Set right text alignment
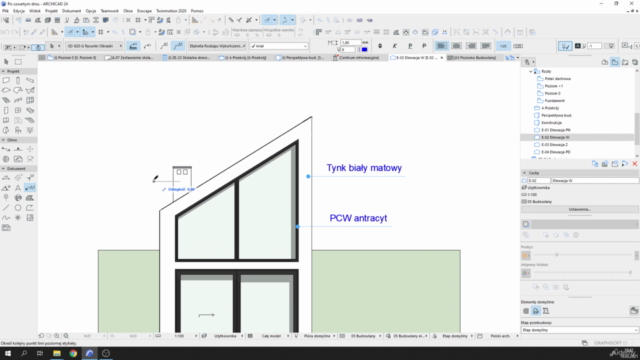Screen dimensions: 640x360 tap(471, 46)
